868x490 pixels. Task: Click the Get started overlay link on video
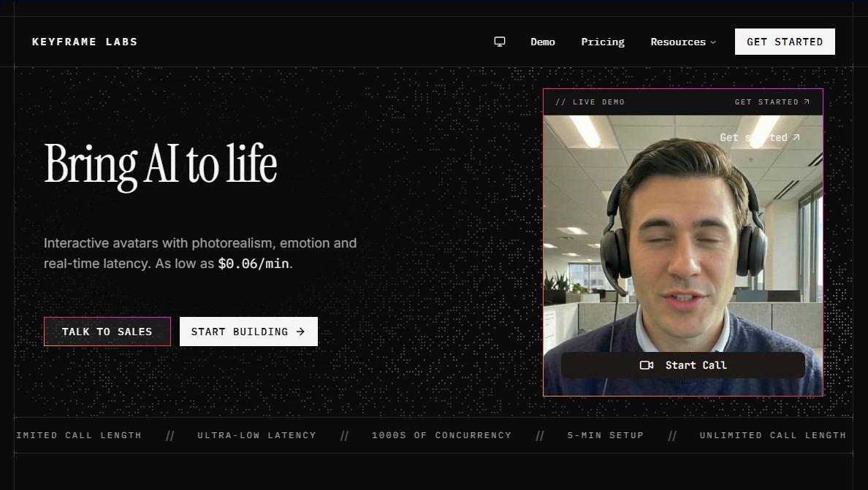[760, 137]
